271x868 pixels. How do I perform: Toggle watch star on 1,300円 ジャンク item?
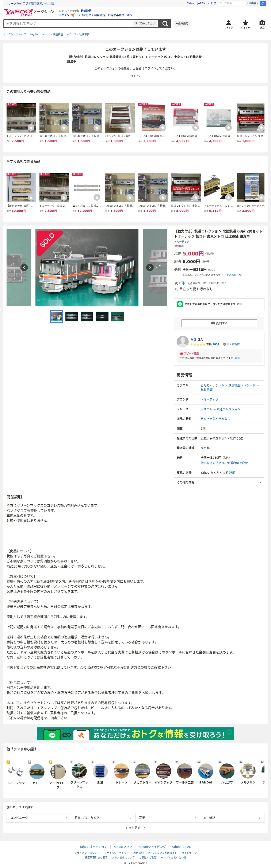[130, 128]
